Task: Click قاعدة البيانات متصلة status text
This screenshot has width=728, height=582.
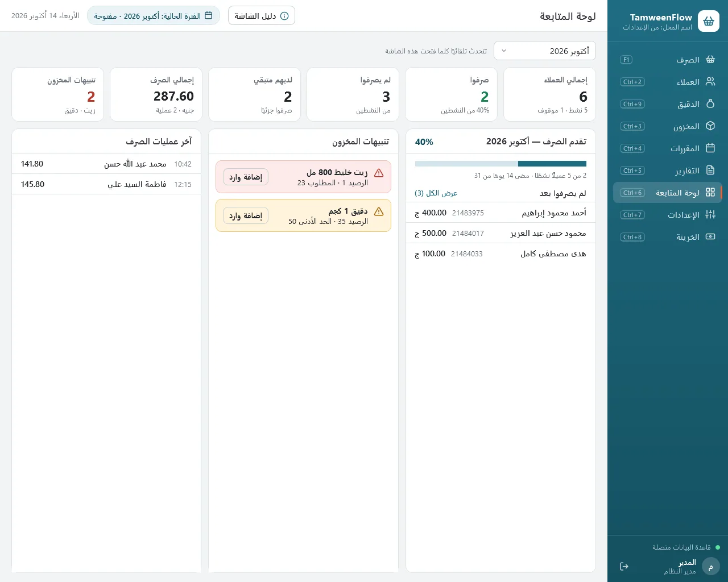Action: pyautogui.click(x=681, y=547)
